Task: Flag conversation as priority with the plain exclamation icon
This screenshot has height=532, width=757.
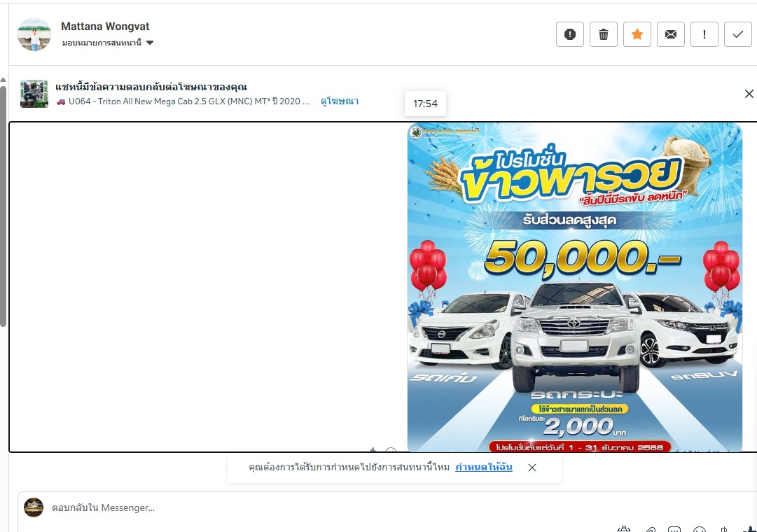Action: [x=704, y=34]
